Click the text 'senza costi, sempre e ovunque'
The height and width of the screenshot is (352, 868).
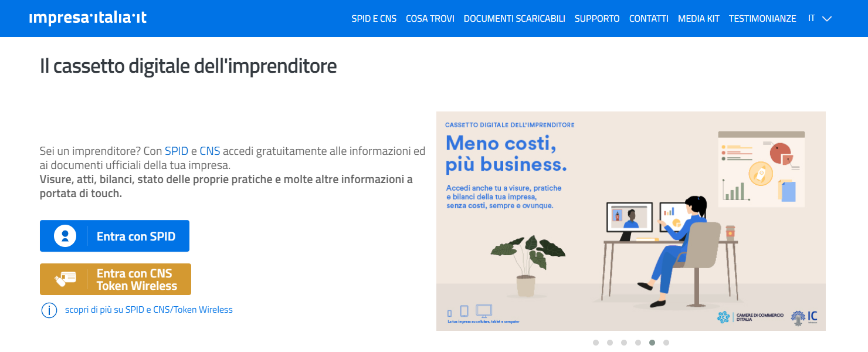499,206
